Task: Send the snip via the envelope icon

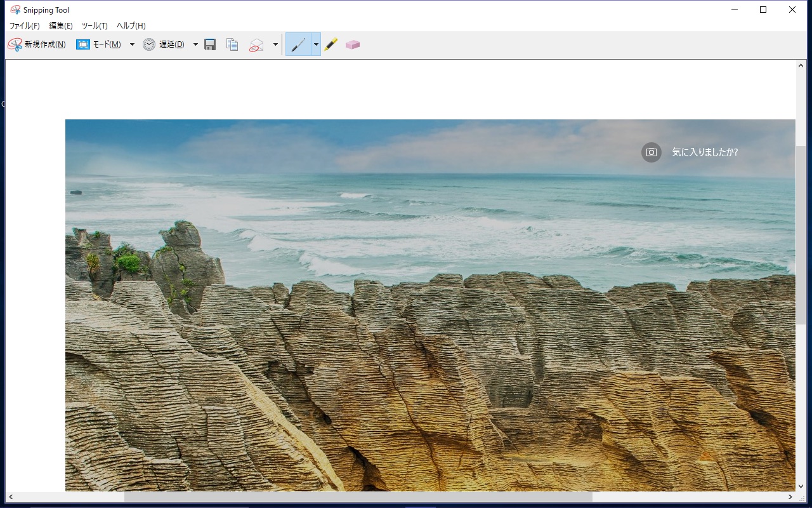Action: click(256, 44)
